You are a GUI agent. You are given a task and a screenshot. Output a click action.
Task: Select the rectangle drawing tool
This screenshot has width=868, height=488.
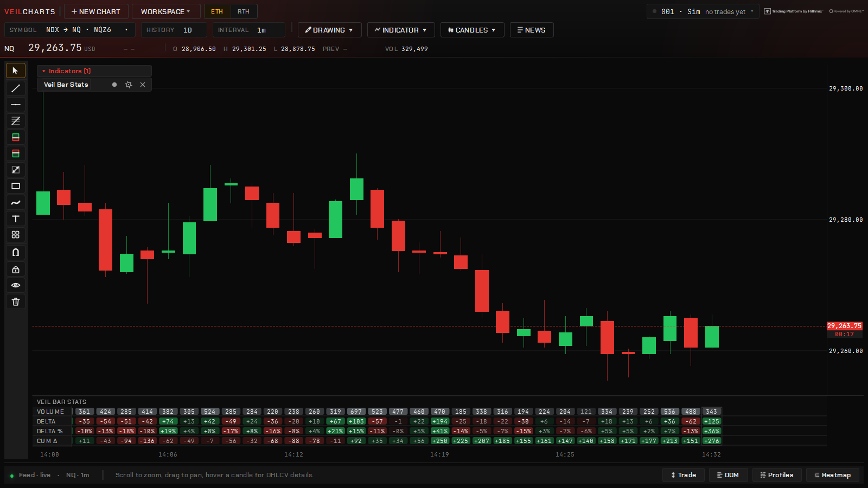[15, 186]
